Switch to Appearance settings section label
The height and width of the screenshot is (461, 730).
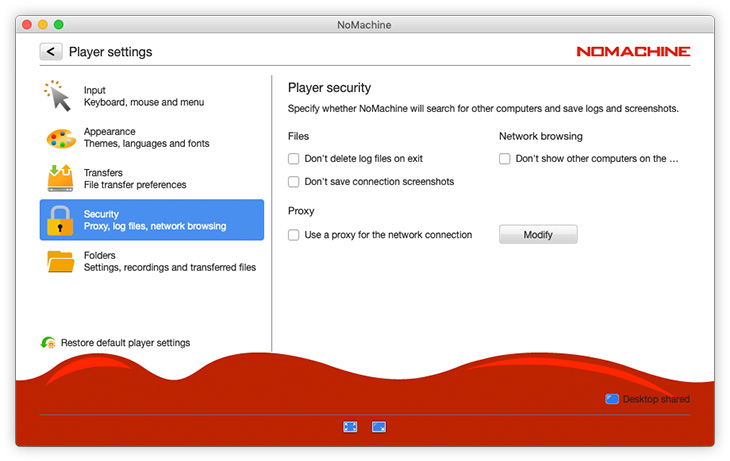point(109,131)
